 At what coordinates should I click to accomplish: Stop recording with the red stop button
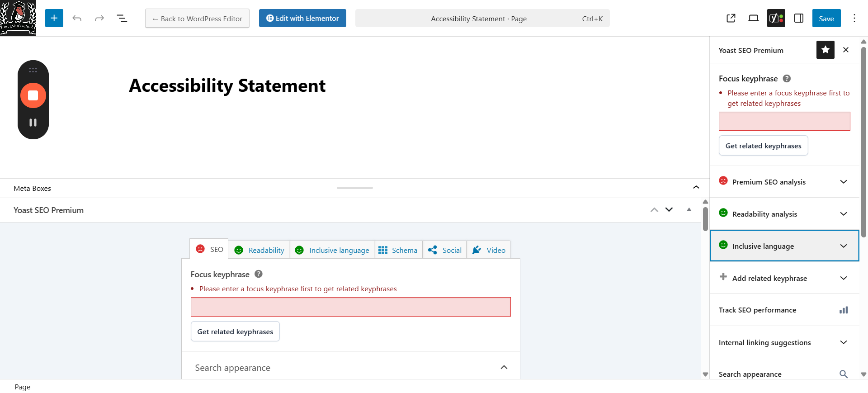pos(33,95)
